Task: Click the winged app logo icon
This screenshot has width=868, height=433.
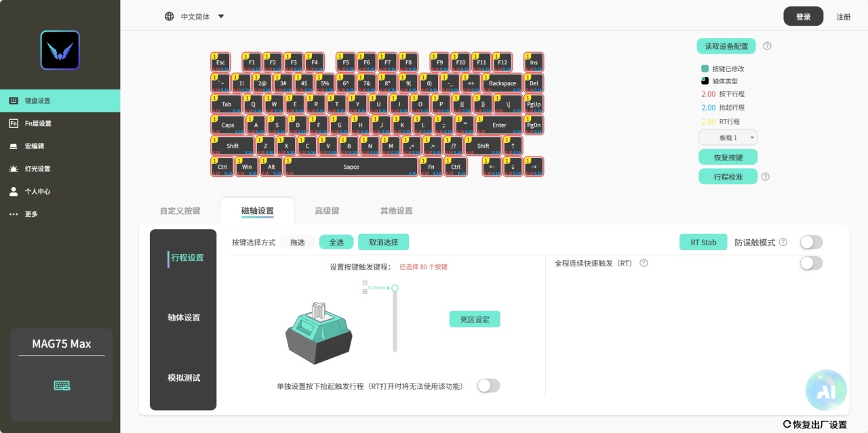Action: point(60,50)
